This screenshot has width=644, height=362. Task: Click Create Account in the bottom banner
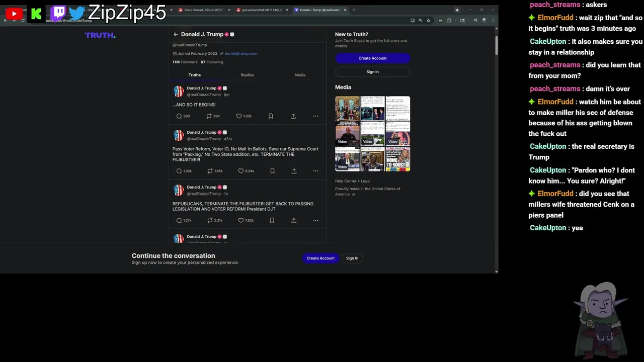320,258
